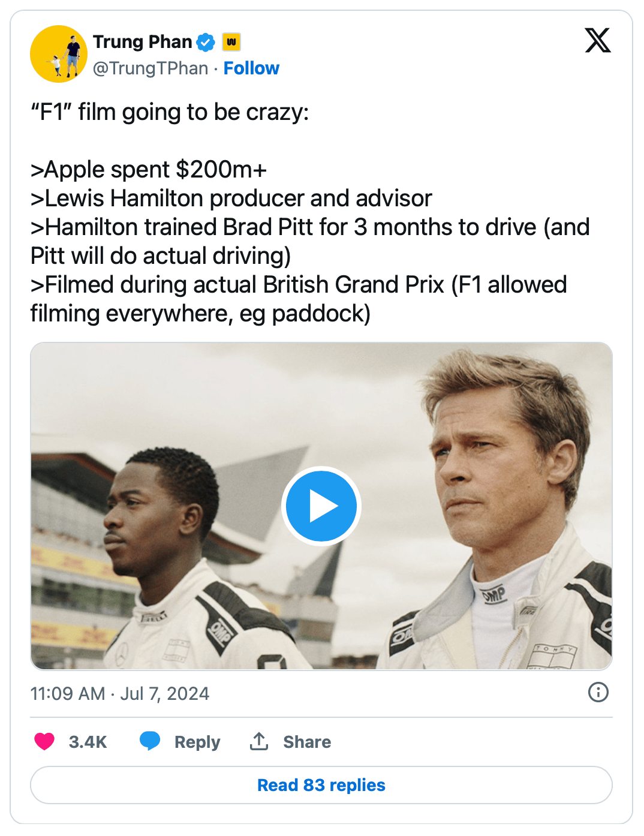Click the Trung Phan display name

pos(142,42)
